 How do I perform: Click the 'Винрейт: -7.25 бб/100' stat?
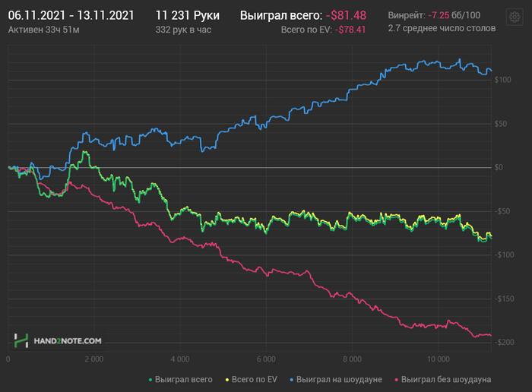434,15
